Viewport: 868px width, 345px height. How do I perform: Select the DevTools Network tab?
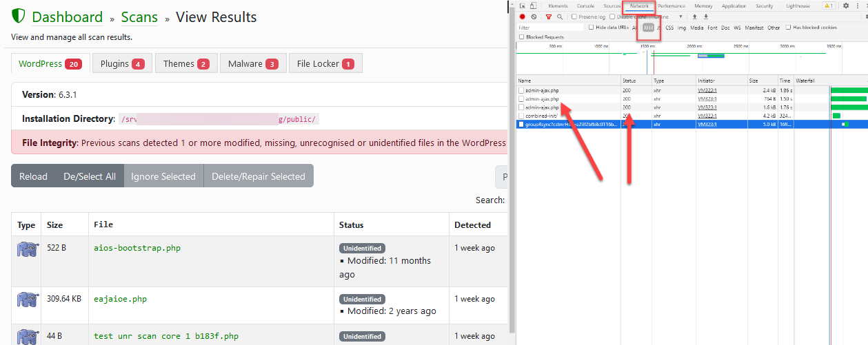click(x=639, y=6)
